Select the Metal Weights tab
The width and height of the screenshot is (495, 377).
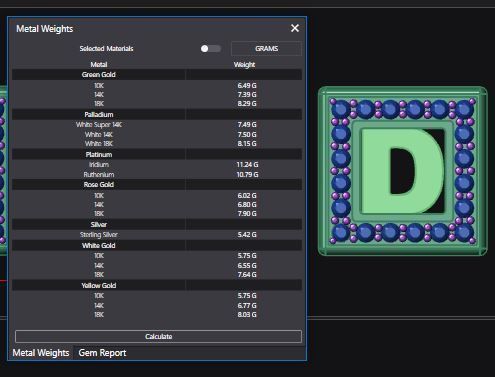[x=41, y=353]
